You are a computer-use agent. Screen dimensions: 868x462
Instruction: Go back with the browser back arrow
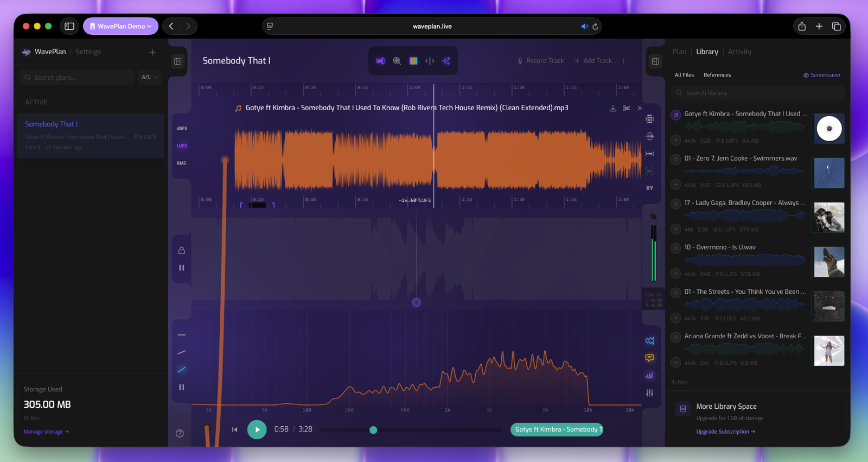(x=171, y=26)
